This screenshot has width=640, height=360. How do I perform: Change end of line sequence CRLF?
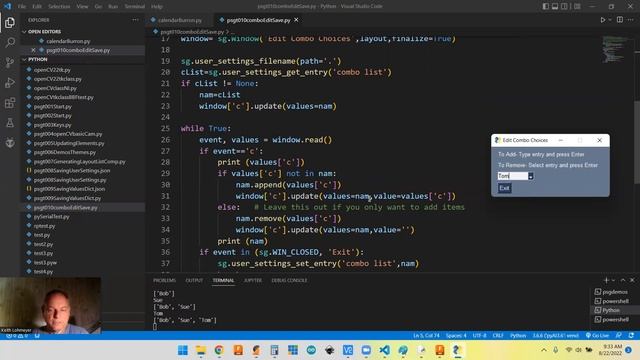coord(498,336)
